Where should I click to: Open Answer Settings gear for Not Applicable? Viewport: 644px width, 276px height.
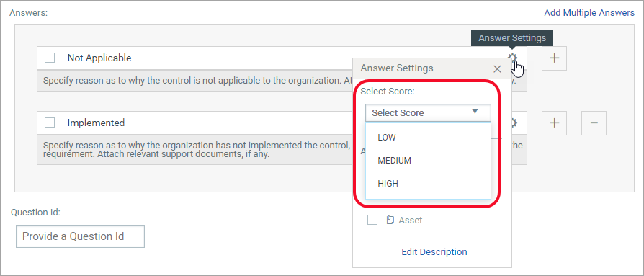point(512,58)
